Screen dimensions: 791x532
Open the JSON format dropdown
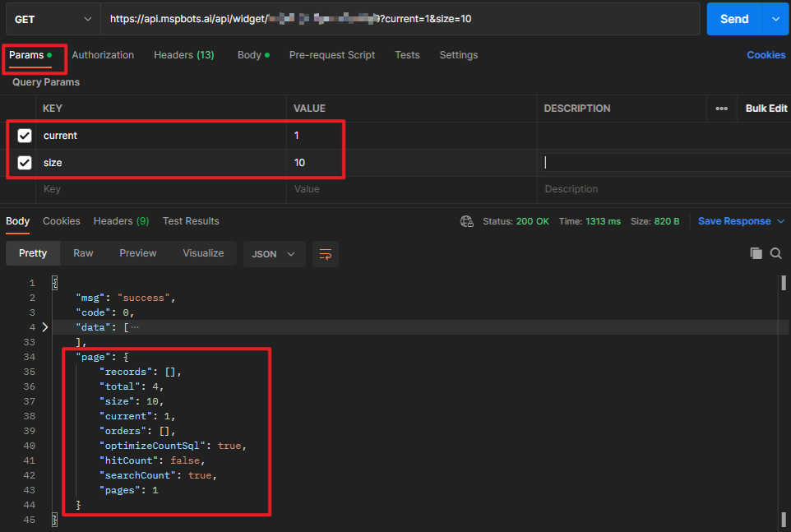pos(274,254)
